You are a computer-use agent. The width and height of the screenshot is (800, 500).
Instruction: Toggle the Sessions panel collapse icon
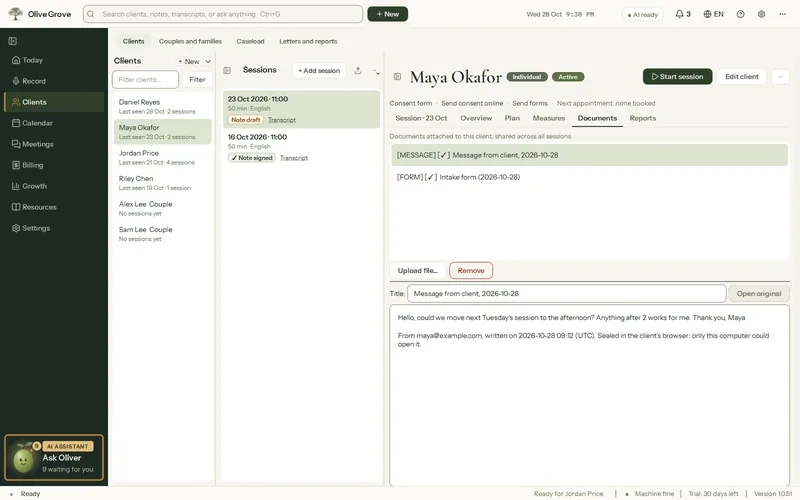pyautogui.click(x=227, y=70)
